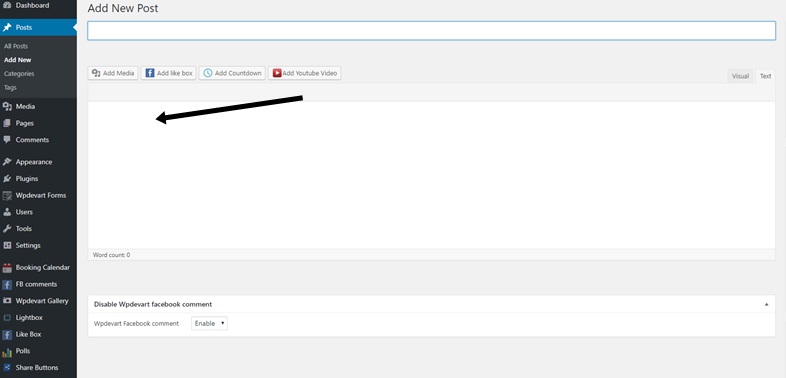Click the Add like box button

(x=169, y=73)
